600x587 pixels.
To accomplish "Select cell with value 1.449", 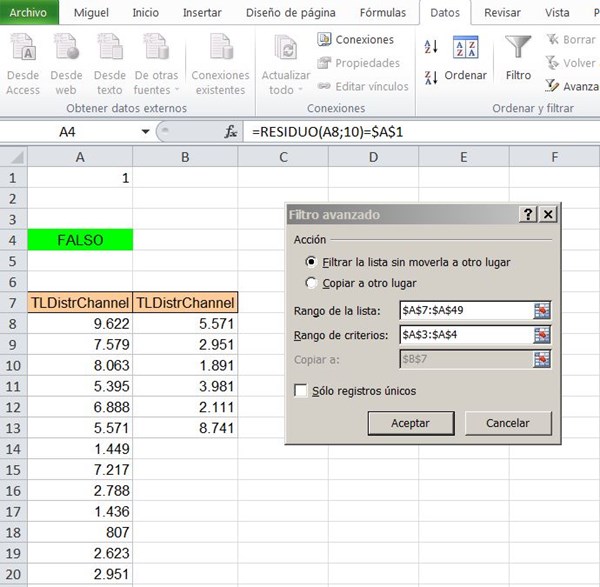I will pyautogui.click(x=80, y=449).
